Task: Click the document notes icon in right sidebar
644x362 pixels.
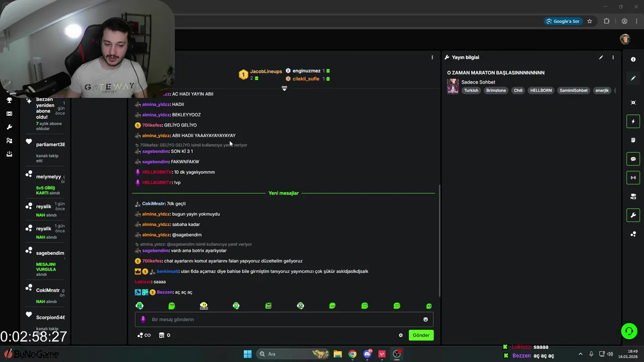Action: [x=633, y=140]
